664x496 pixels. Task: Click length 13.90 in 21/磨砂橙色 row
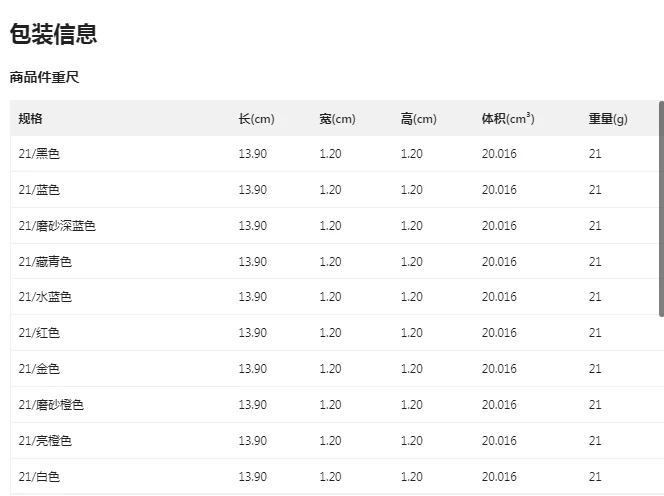tap(253, 405)
